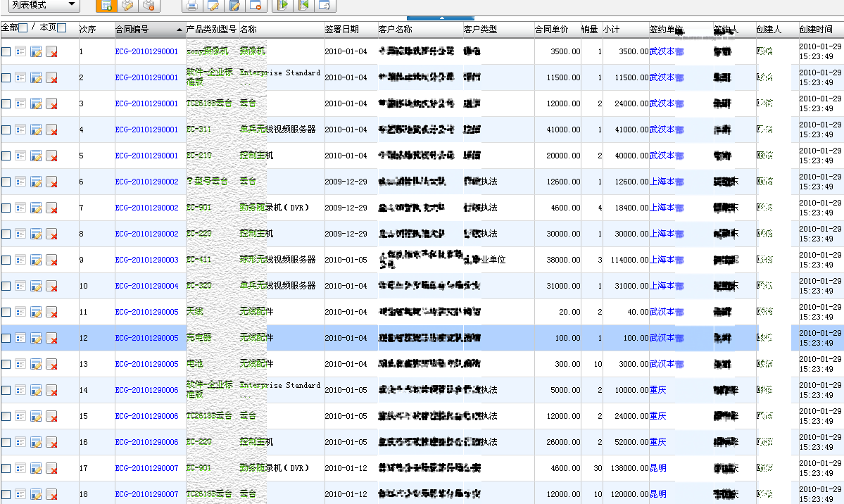Check the checkbox for highlighted row 12
Viewport: 844px width, 504px height.
pos(6,338)
